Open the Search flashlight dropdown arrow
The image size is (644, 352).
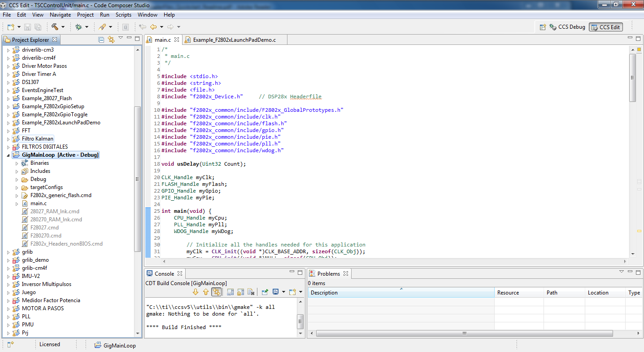[110, 27]
